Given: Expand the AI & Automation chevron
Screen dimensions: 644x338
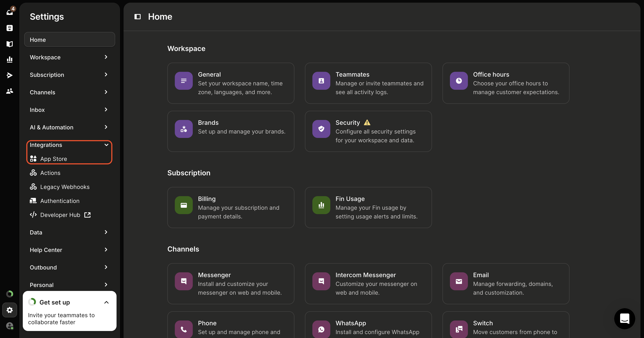Looking at the screenshot, I should pyautogui.click(x=106, y=127).
